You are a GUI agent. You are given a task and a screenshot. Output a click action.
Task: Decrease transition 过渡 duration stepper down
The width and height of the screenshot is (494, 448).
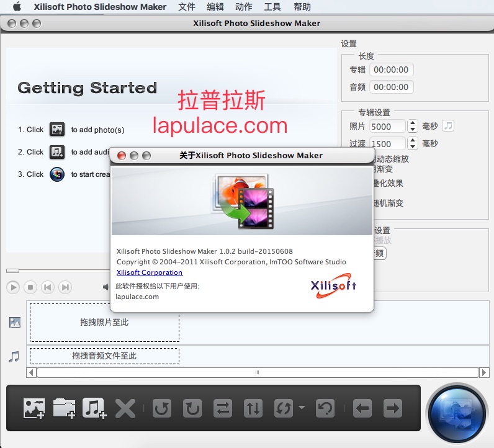coord(413,146)
